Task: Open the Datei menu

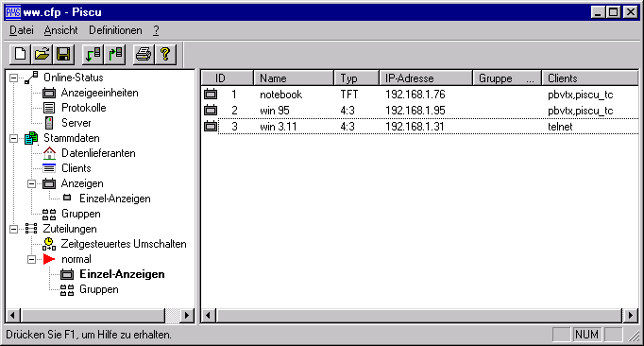Action: (x=22, y=30)
